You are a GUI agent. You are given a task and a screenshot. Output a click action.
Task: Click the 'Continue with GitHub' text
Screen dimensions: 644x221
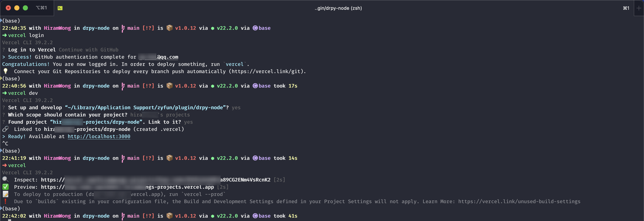tap(89, 50)
